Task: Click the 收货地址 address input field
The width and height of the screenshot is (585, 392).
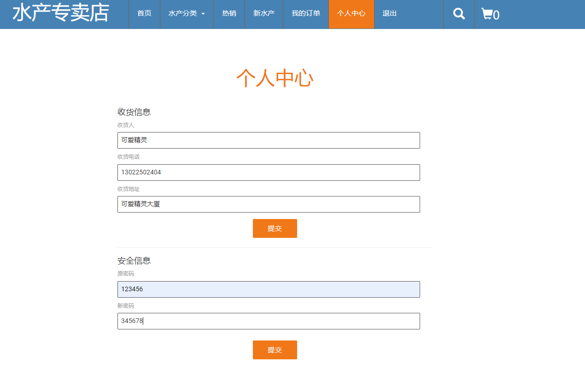Action: [269, 204]
